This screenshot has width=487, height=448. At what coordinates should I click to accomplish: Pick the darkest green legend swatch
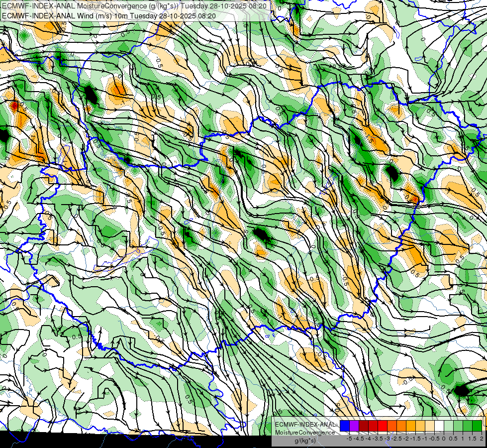(477, 426)
